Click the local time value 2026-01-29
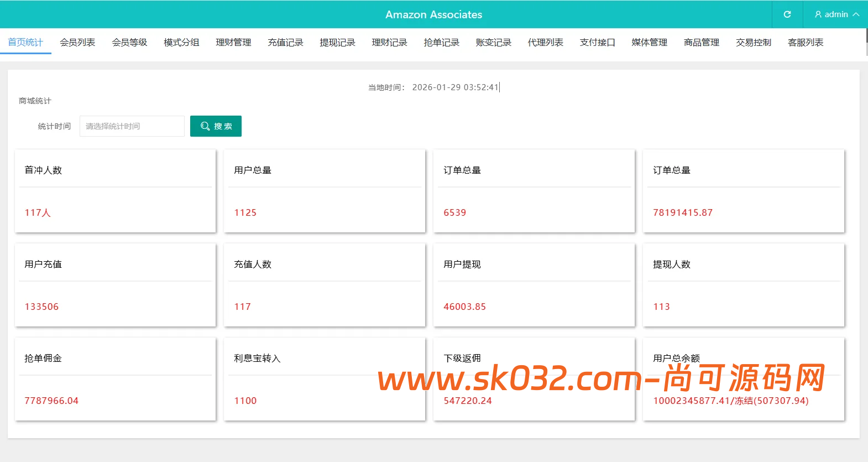This screenshot has width=868, height=462. tap(456, 87)
